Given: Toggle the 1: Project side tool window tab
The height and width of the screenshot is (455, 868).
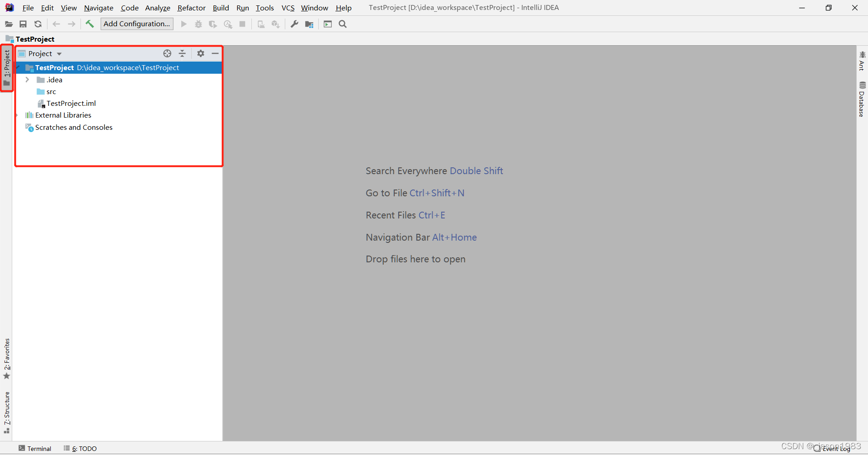Looking at the screenshot, I should pyautogui.click(x=7, y=68).
